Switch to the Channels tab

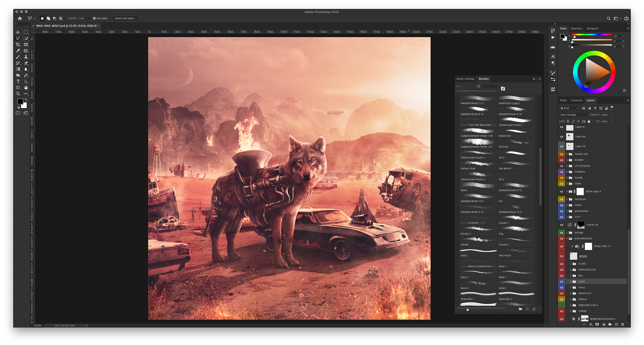[577, 100]
